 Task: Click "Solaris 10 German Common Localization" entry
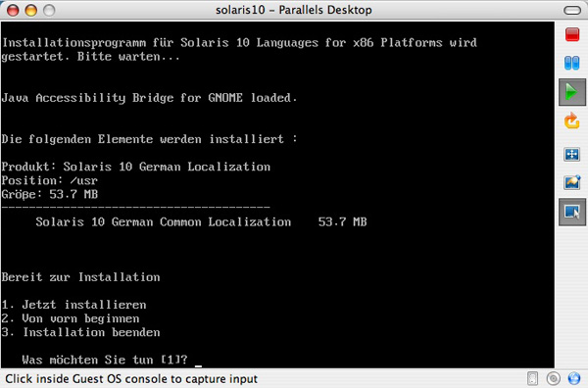point(164,222)
